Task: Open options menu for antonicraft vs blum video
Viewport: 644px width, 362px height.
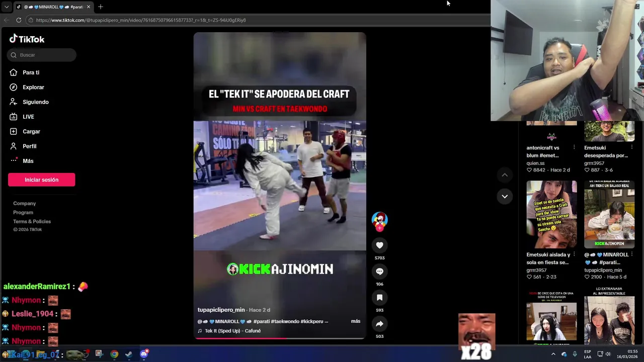Action: (x=574, y=148)
